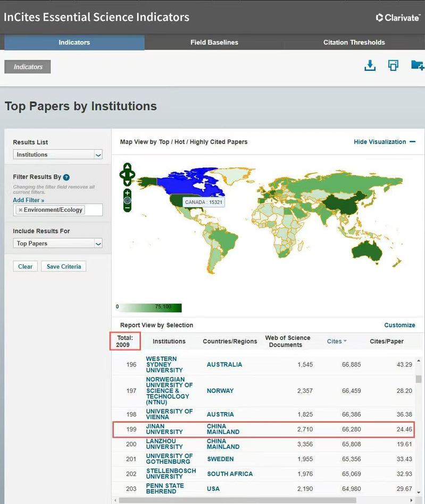Click cites value 66,280

tap(352, 429)
